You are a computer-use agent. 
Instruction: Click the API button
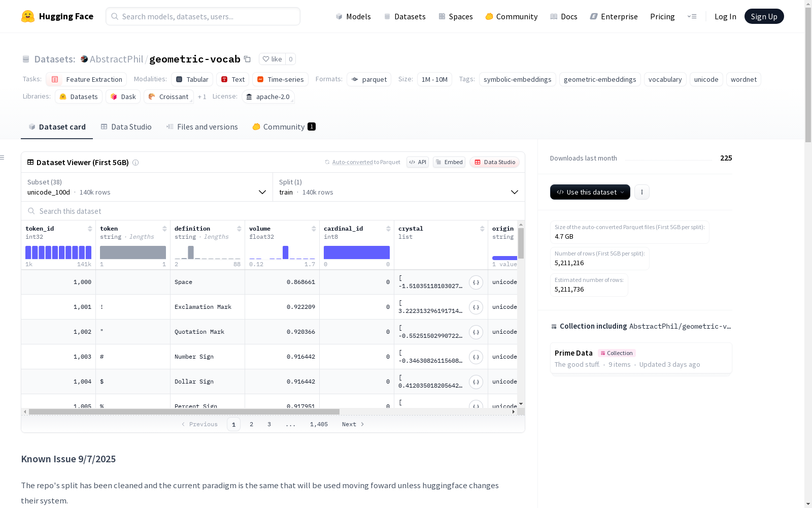pyautogui.click(x=418, y=162)
